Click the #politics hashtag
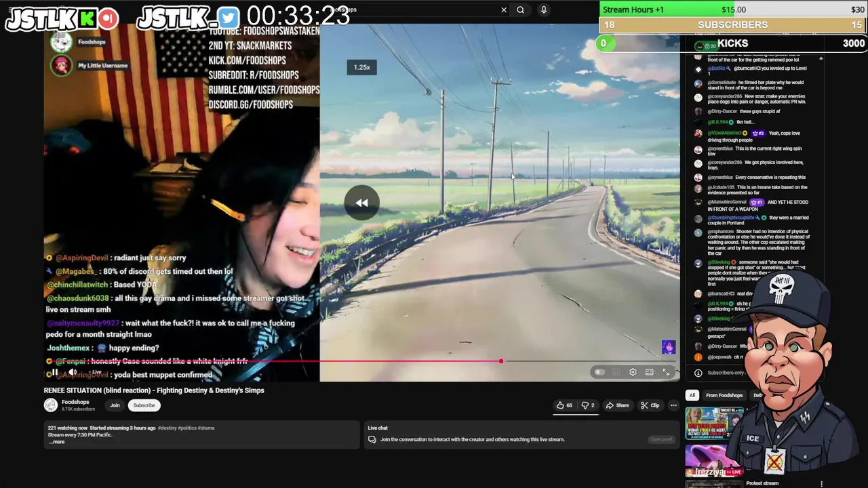Screen dimensions: 868x488 187,428
